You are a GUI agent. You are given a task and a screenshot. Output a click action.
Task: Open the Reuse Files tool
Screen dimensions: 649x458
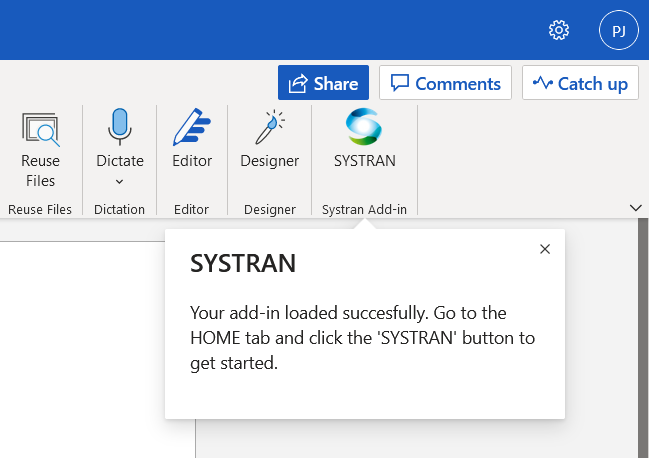pyautogui.click(x=41, y=148)
